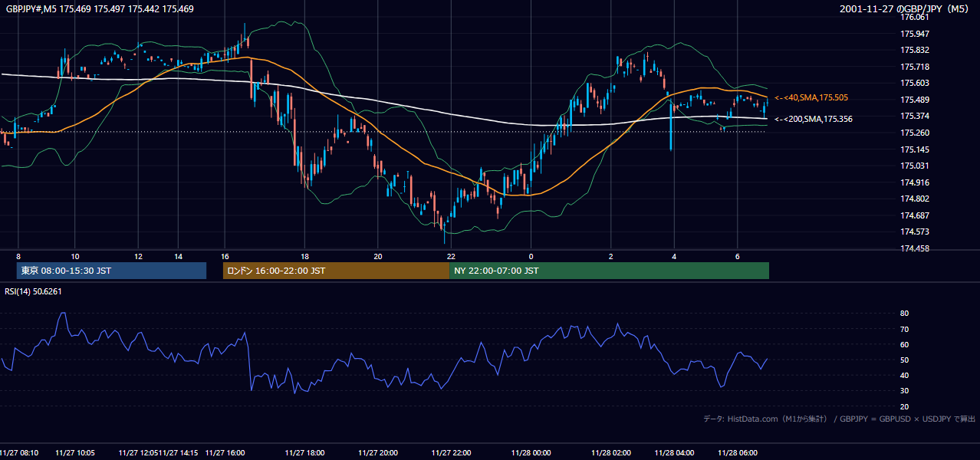Click price axis value 174.802
The width and height of the screenshot is (980, 460).
(x=915, y=199)
